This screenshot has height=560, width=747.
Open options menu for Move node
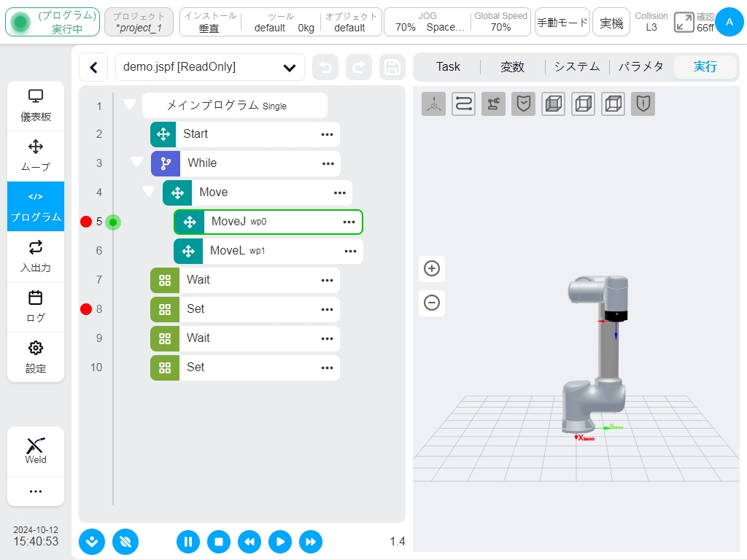pyautogui.click(x=340, y=192)
